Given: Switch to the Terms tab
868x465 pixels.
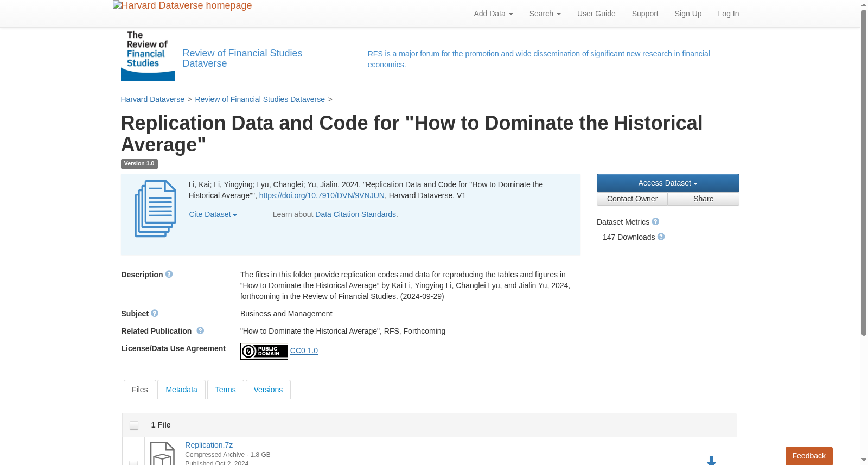Looking at the screenshot, I should pyautogui.click(x=225, y=390).
